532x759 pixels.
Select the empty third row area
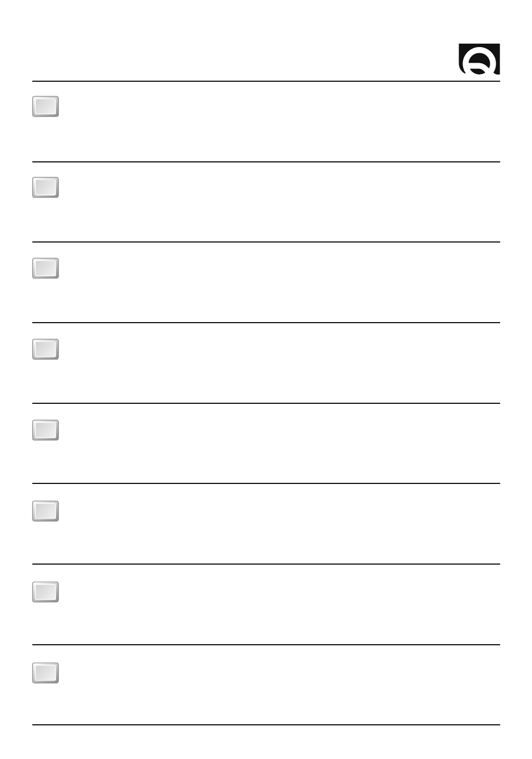click(x=280, y=283)
